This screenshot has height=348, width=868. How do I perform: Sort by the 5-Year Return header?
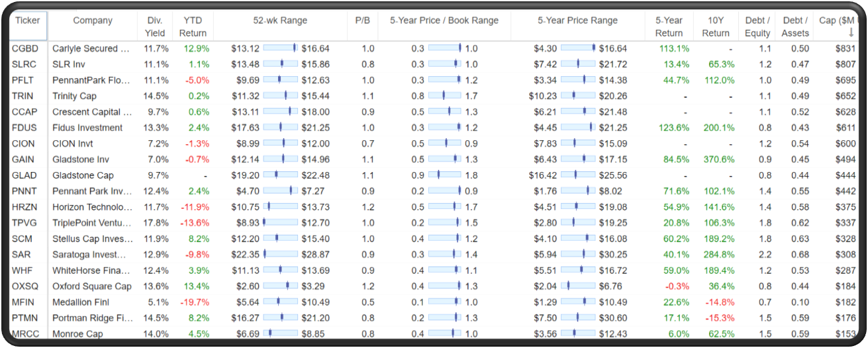coord(669,26)
